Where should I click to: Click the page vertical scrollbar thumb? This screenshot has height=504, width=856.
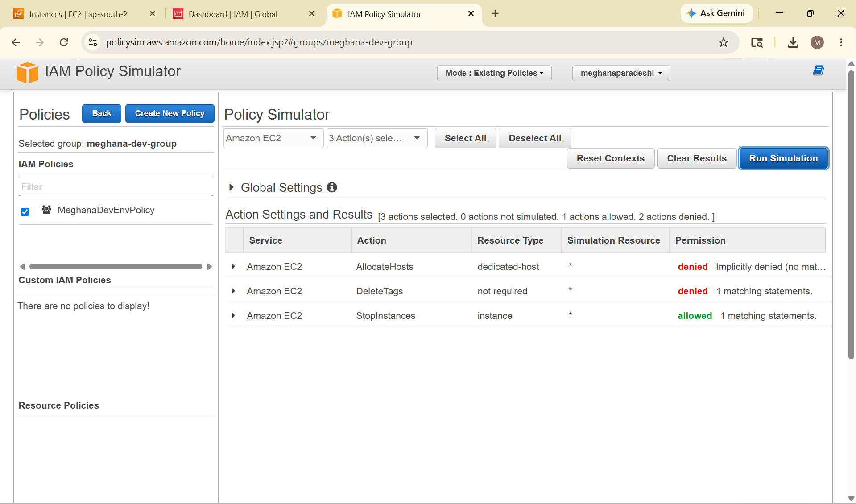(x=851, y=214)
